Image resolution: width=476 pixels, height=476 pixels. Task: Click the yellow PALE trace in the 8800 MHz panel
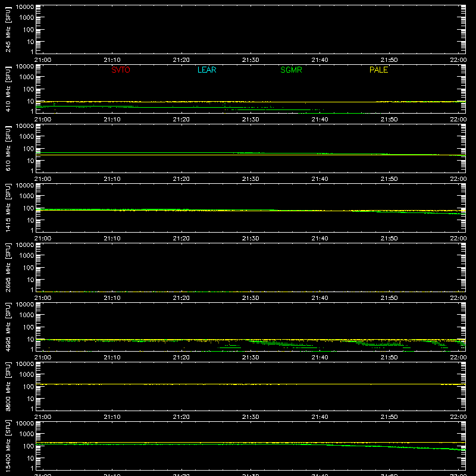[250, 384]
